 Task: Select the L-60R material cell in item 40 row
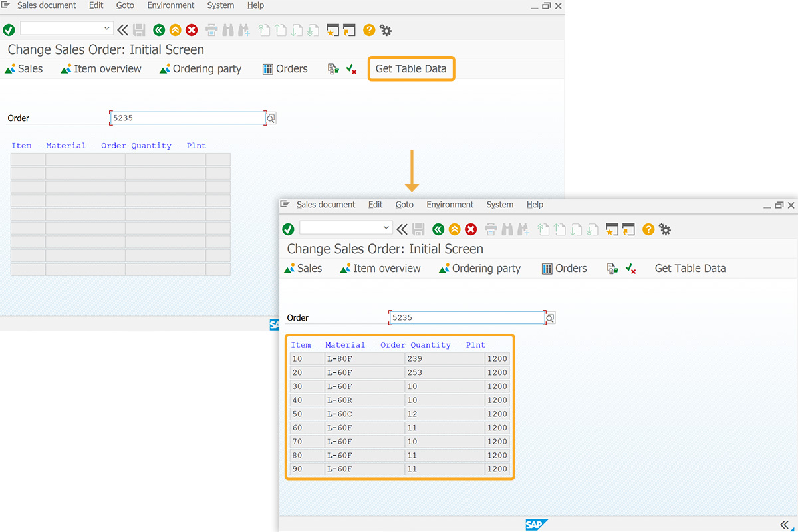(x=364, y=400)
